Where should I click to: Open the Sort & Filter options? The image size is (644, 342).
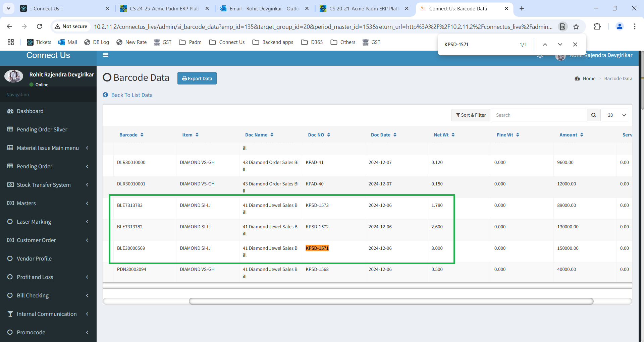point(471,115)
